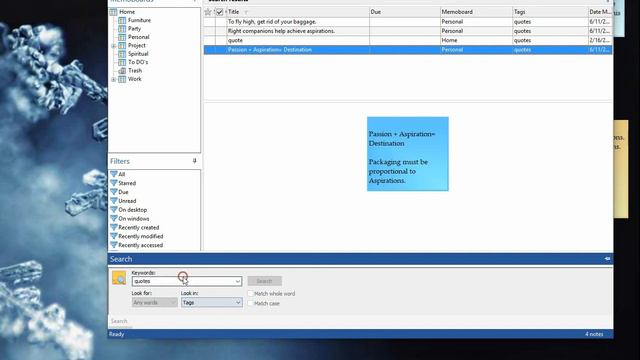The image size is (640, 360).
Task: Click the star column header icon
Action: pyautogui.click(x=208, y=12)
